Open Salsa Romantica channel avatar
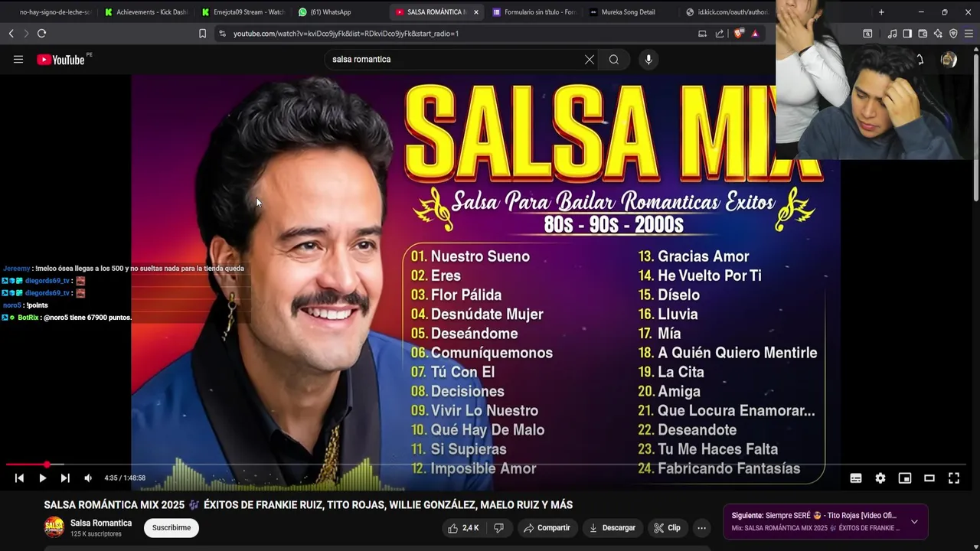The height and width of the screenshot is (551, 980). point(54,527)
